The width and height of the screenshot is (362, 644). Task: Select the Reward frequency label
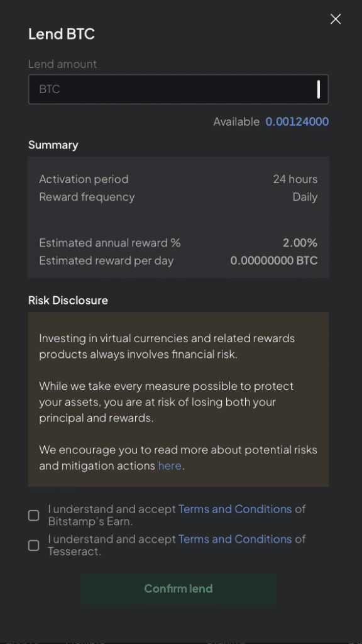pyautogui.click(x=87, y=197)
